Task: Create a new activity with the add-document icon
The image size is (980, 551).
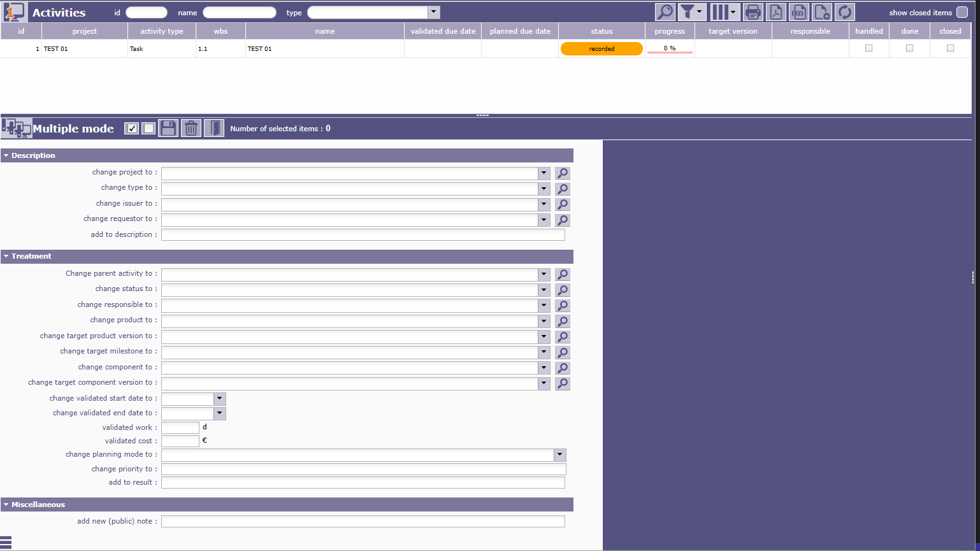Action: (822, 12)
